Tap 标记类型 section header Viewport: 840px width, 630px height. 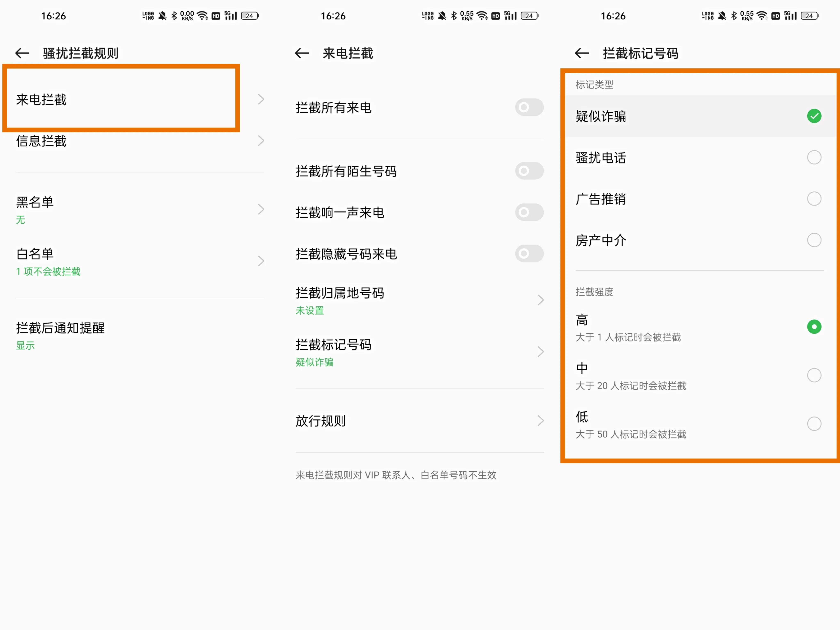coord(595,85)
